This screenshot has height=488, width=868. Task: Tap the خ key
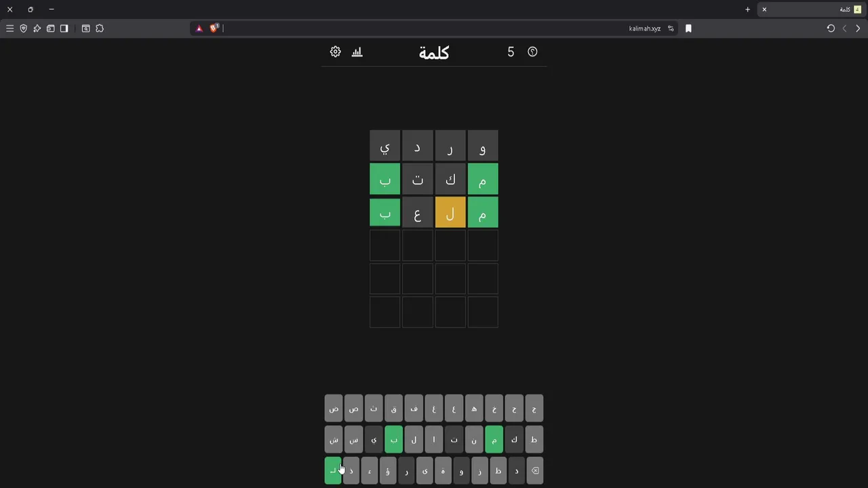tap(494, 408)
